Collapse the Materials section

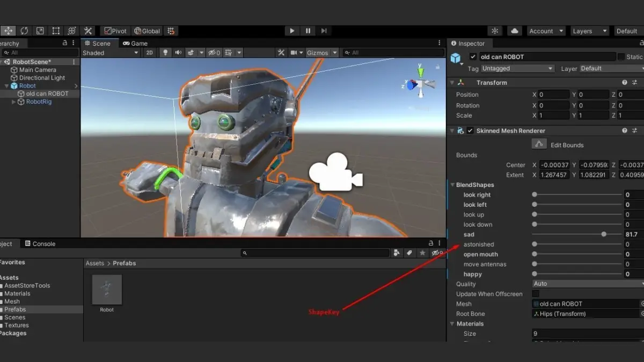[452, 324]
